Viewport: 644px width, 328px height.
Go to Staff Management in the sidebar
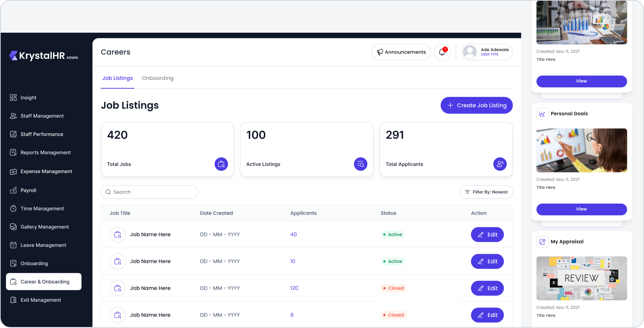point(42,116)
